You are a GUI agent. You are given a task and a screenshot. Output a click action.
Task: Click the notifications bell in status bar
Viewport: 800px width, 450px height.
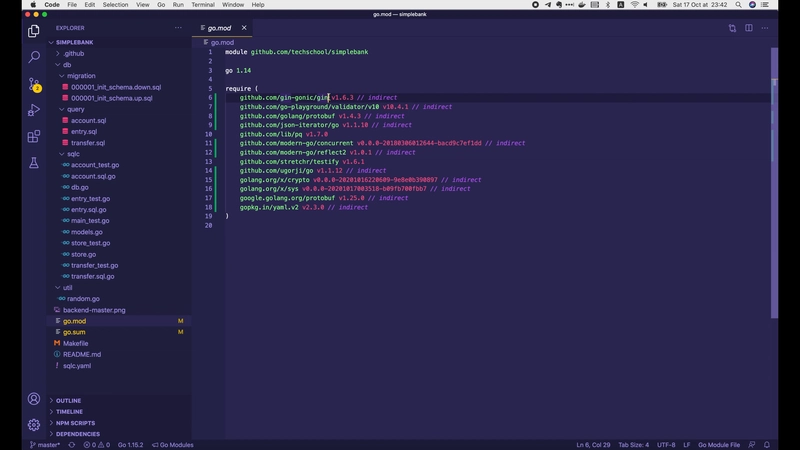(x=766, y=444)
